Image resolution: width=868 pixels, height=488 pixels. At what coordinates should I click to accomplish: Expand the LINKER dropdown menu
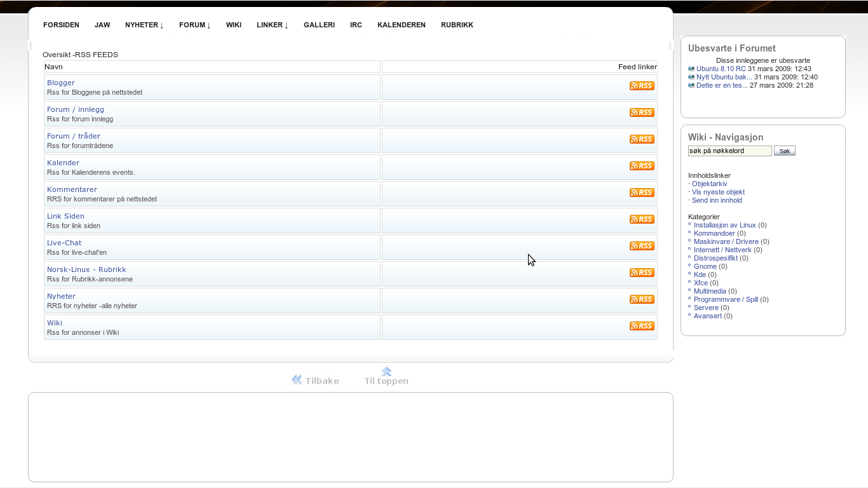273,25
